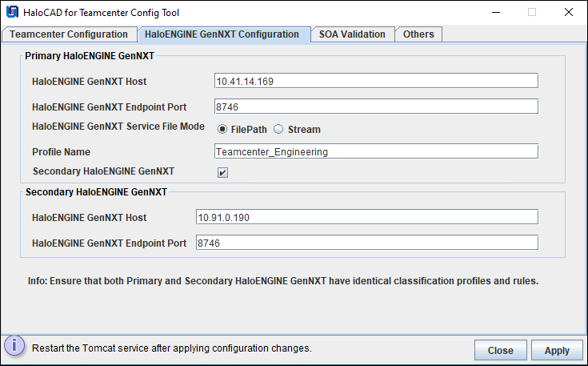Viewport: 588px width, 366px height.
Task: Click the Primary HaloENGINE GenNXT group title
Action: (90, 56)
